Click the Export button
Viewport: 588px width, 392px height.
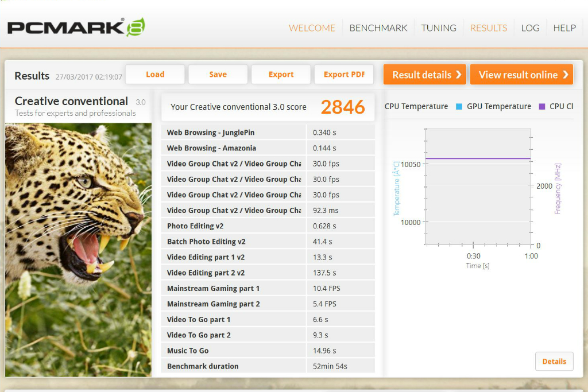click(281, 75)
